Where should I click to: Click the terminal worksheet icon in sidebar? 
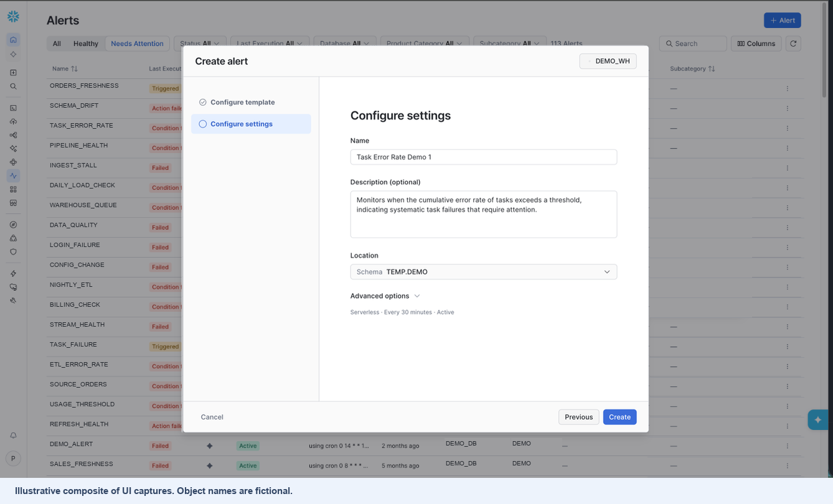(x=13, y=108)
